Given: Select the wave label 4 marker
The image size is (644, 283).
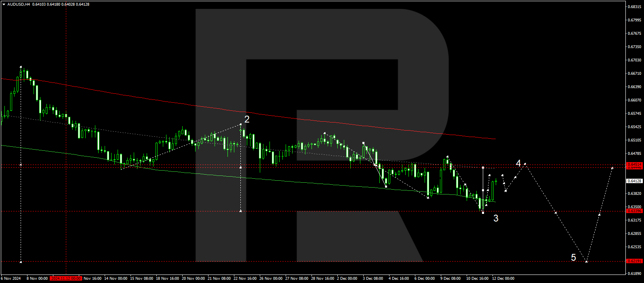Looking at the screenshot, I should (x=518, y=163).
